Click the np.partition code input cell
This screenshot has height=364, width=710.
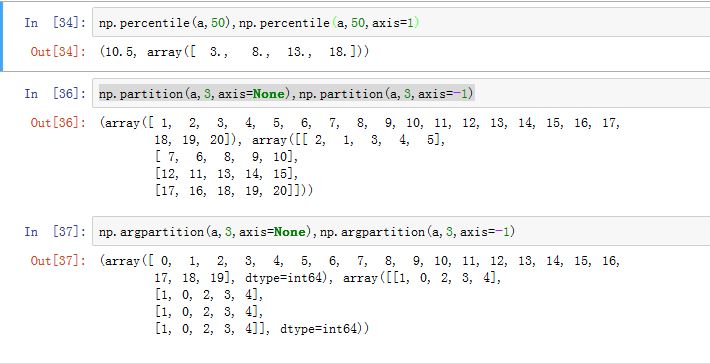[401, 93]
